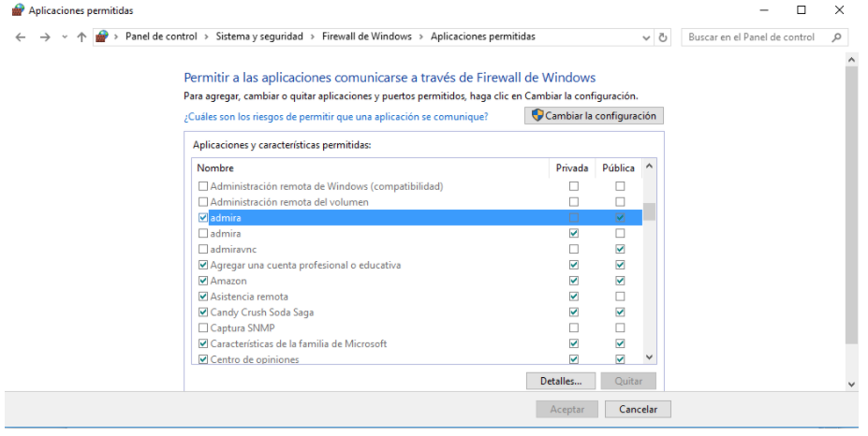Toggle Privada checkbox for admiravnc
The width and height of the screenshot is (868, 436).
click(573, 249)
